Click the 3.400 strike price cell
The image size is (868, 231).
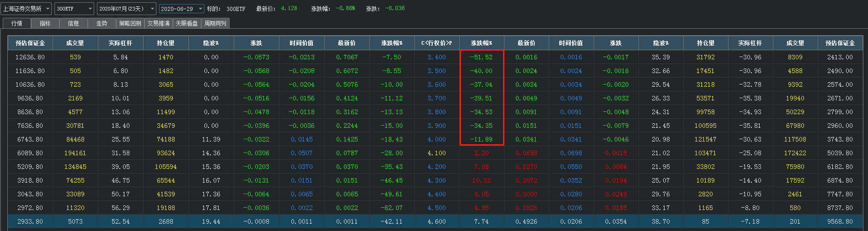pyautogui.click(x=436, y=57)
